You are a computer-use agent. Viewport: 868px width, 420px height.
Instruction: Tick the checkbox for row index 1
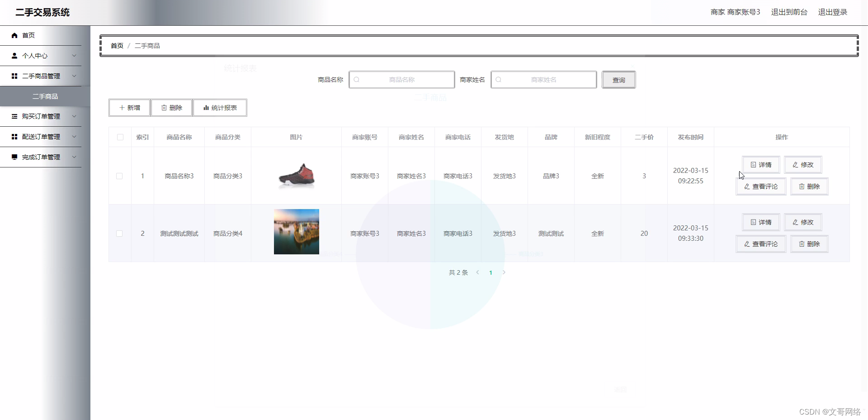119,176
